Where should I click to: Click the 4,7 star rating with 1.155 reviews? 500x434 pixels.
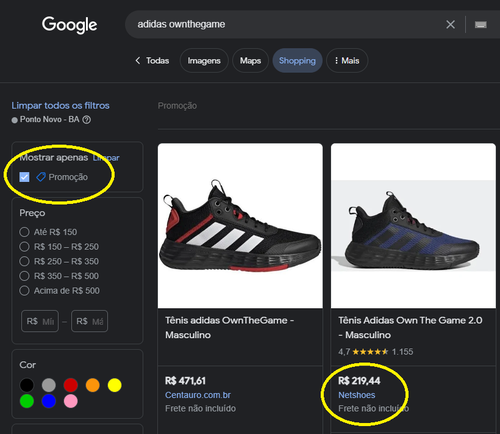376,352
